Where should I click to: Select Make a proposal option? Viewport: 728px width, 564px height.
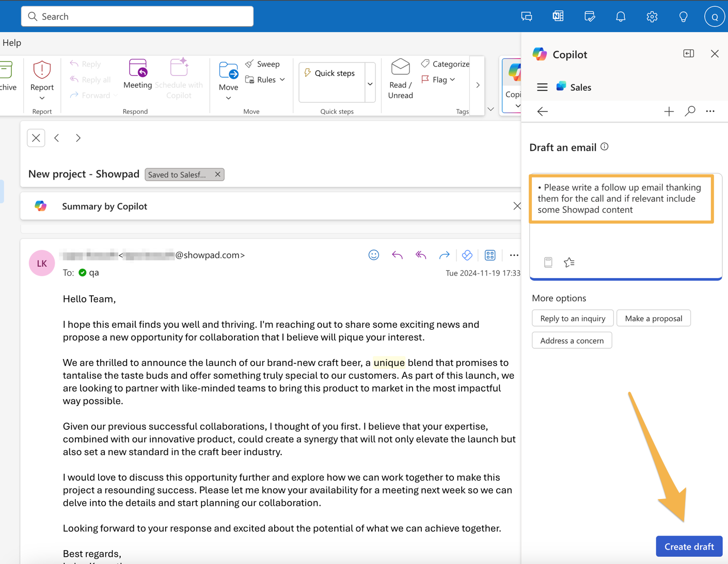654,318
